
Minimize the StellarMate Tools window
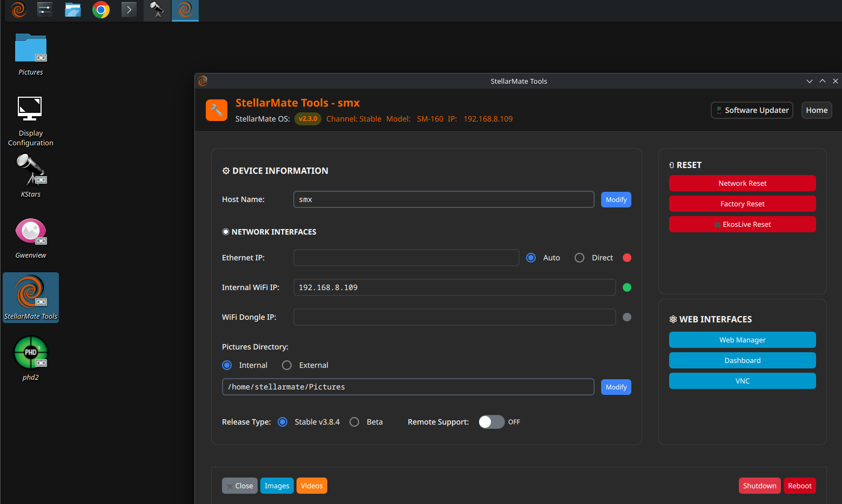(x=810, y=81)
